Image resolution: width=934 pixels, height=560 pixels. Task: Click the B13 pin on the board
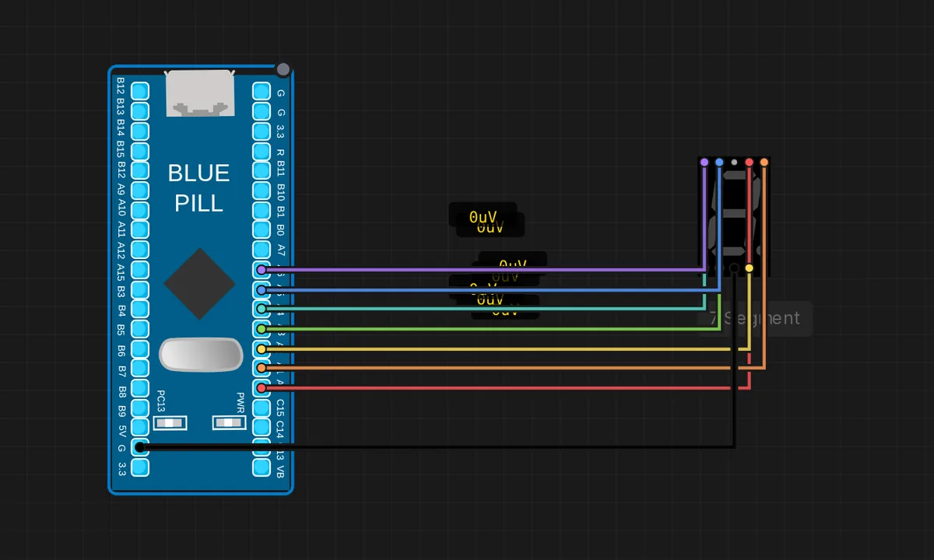coord(140,112)
